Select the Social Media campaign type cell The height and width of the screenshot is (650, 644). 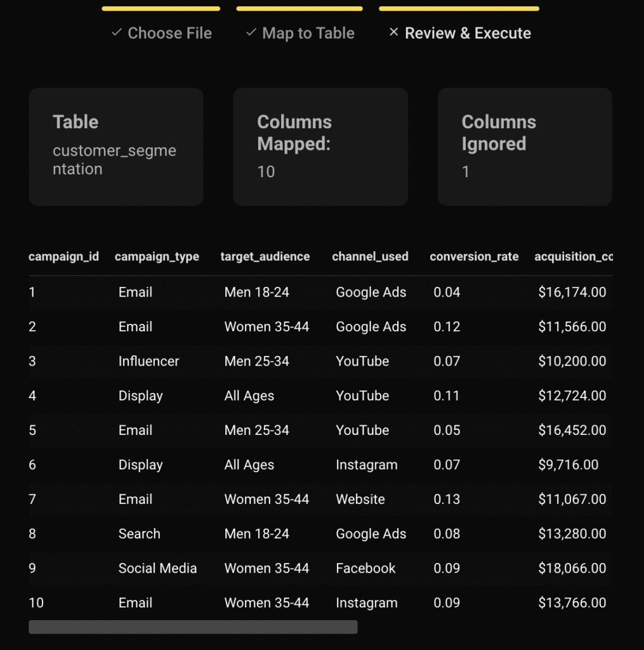[x=157, y=568]
